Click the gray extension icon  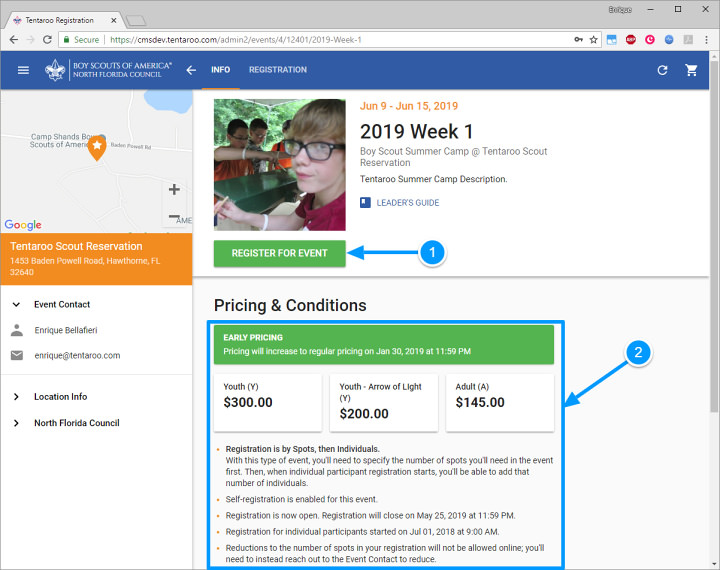[x=688, y=40]
